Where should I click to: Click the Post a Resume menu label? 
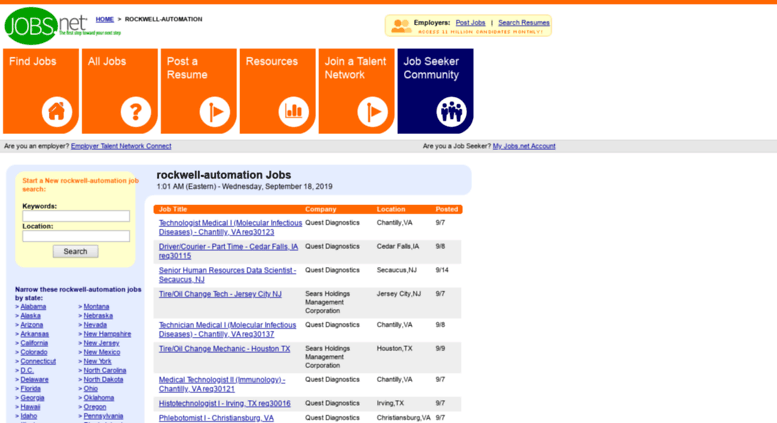tap(187, 68)
